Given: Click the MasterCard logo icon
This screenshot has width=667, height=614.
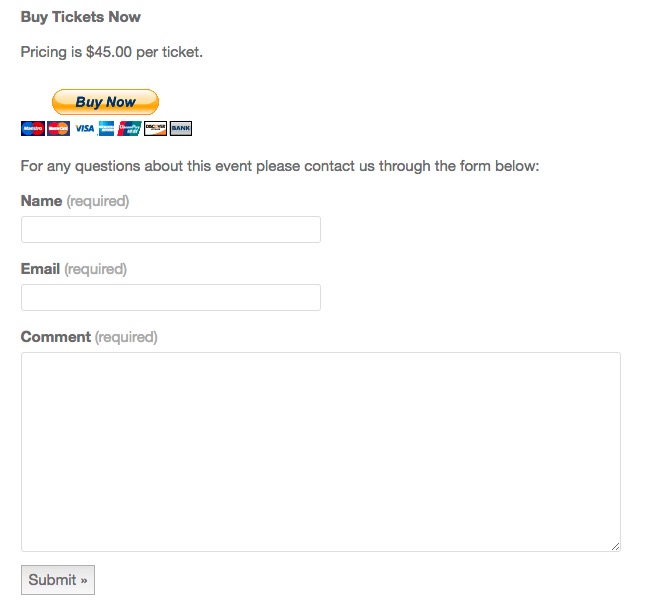Looking at the screenshot, I should 58,129.
